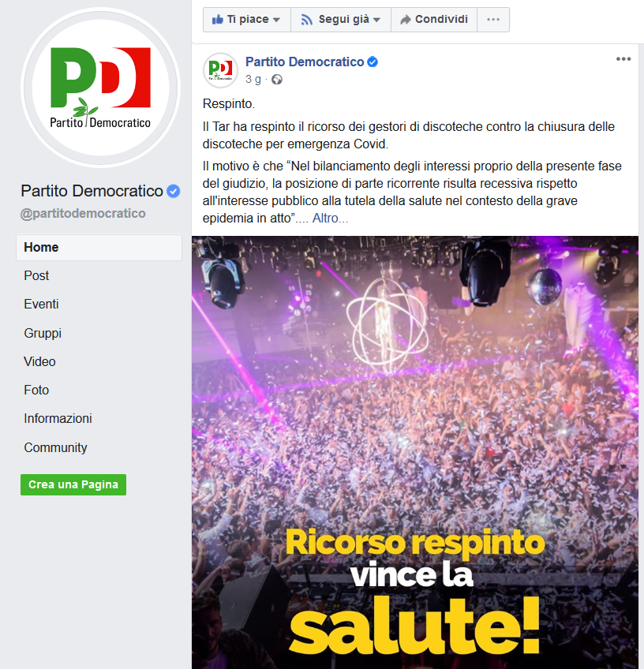
Task: Click the thumbs-up icon in Ti piace
Action: (217, 19)
